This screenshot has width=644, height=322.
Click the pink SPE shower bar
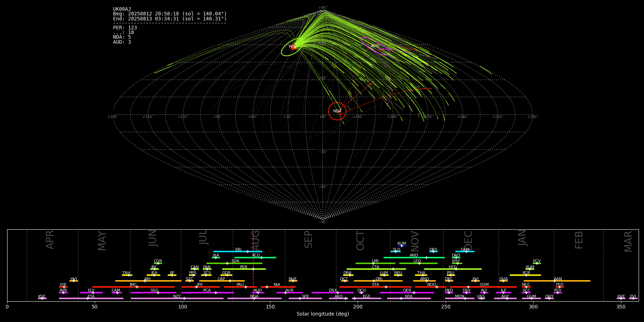point(305,298)
